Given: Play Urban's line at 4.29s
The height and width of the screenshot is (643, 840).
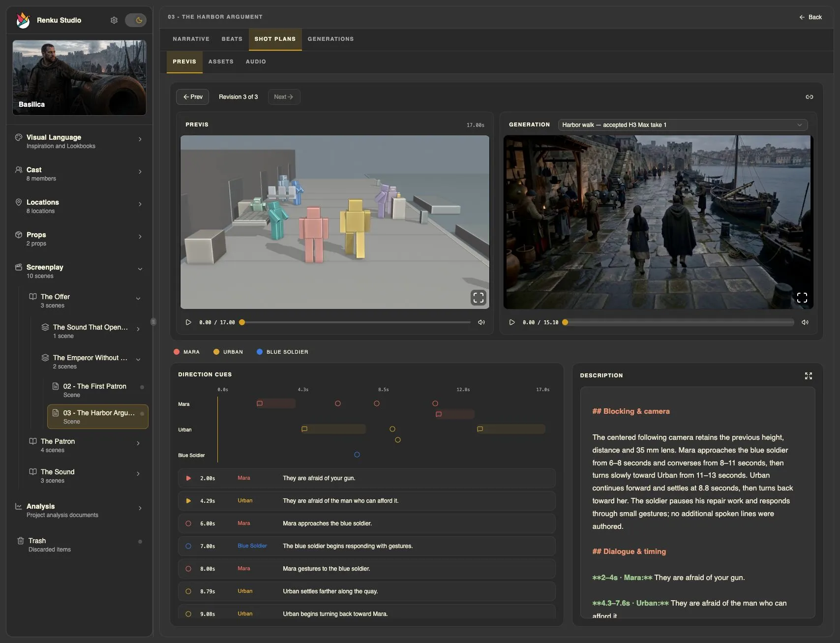Looking at the screenshot, I should [188, 501].
